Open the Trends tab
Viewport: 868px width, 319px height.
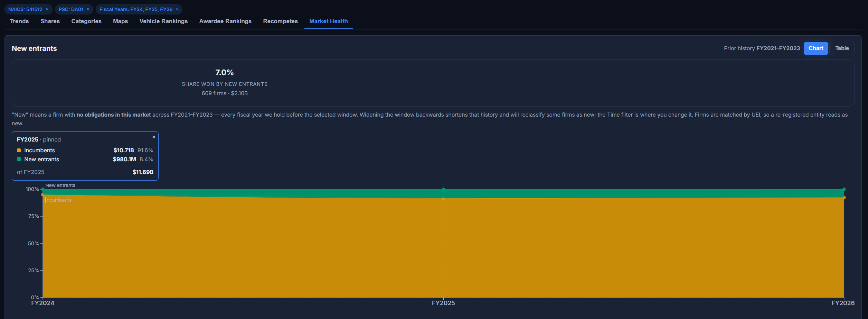[19, 21]
